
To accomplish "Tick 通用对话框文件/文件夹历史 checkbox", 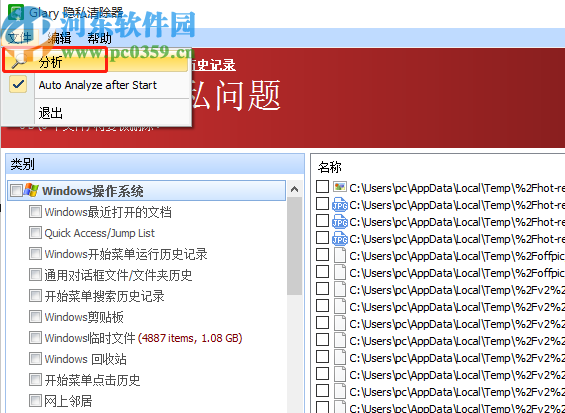I will pyautogui.click(x=35, y=275).
